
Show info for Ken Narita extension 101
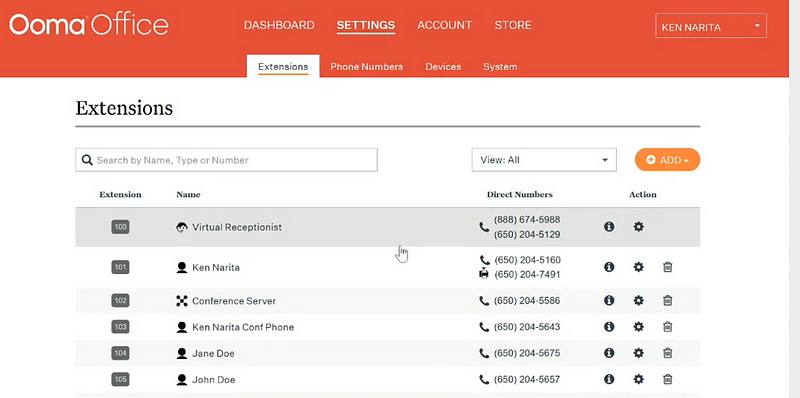tap(609, 267)
